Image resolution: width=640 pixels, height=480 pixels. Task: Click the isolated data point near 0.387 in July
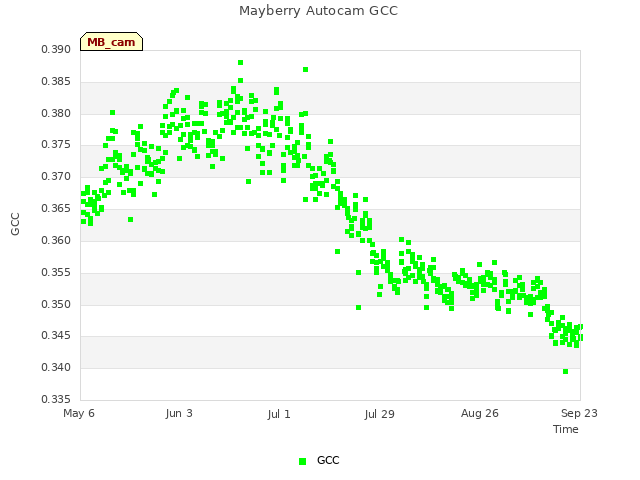[305, 69]
